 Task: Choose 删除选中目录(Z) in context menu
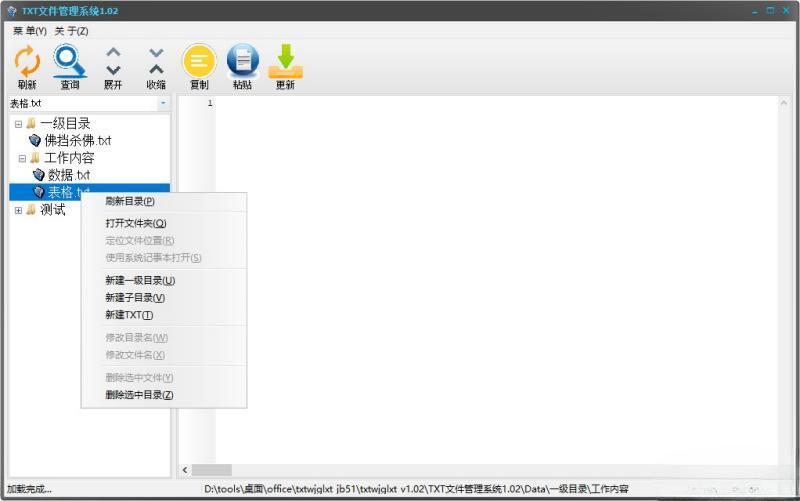140,395
